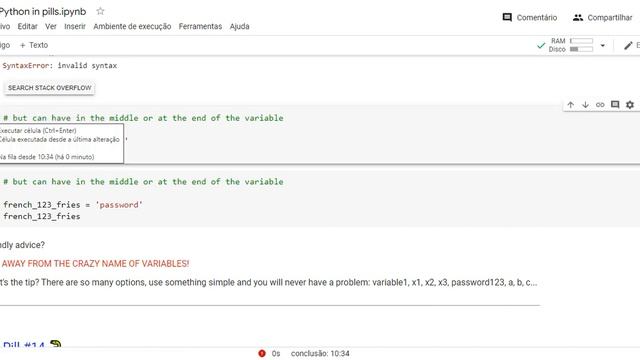Open the Ajuda menu
The height and width of the screenshot is (360, 640).
240,27
